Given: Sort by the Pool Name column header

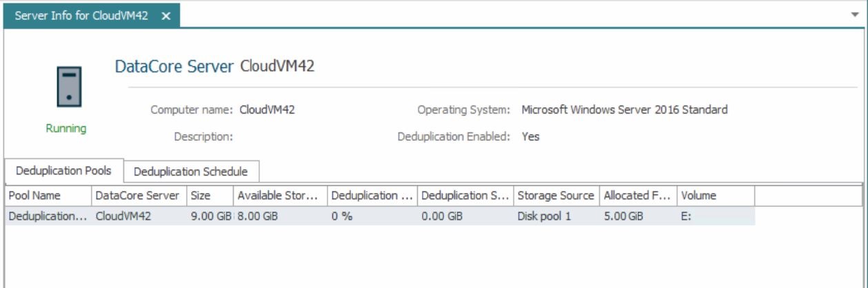Looking at the screenshot, I should click(x=48, y=196).
